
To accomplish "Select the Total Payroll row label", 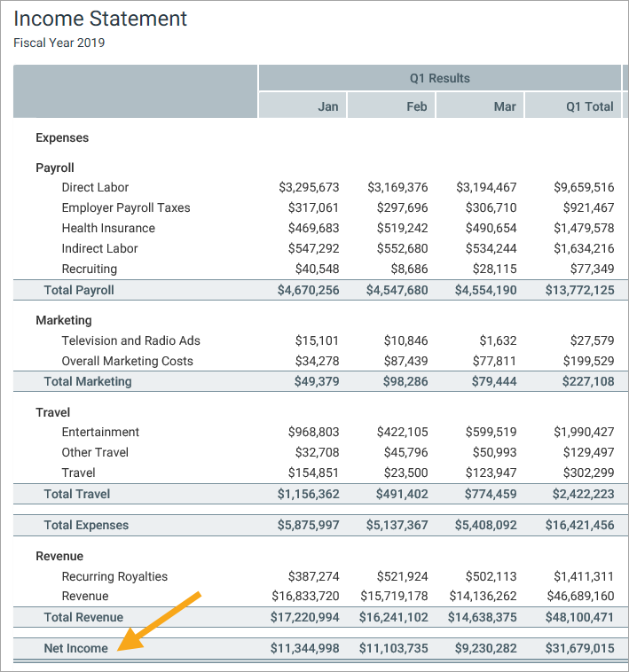I will point(79,290).
